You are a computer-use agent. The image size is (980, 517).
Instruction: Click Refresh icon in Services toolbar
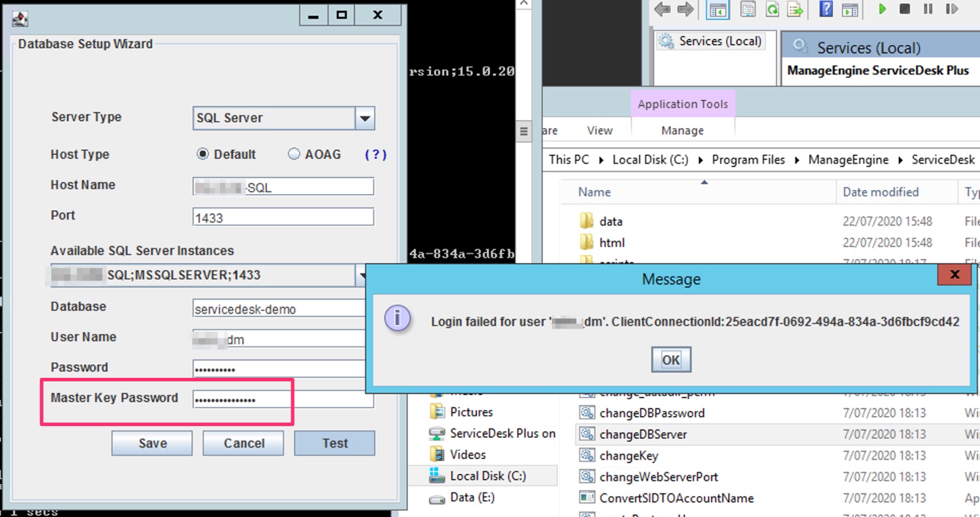coord(772,9)
